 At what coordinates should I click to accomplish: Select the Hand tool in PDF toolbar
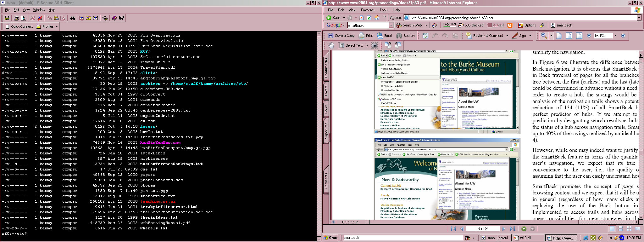click(331, 45)
